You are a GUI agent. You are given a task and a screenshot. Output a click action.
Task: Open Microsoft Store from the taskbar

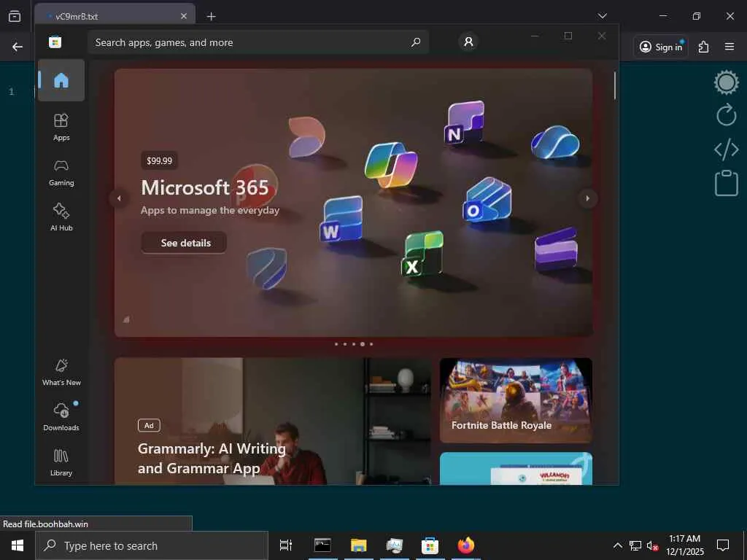(x=430, y=545)
